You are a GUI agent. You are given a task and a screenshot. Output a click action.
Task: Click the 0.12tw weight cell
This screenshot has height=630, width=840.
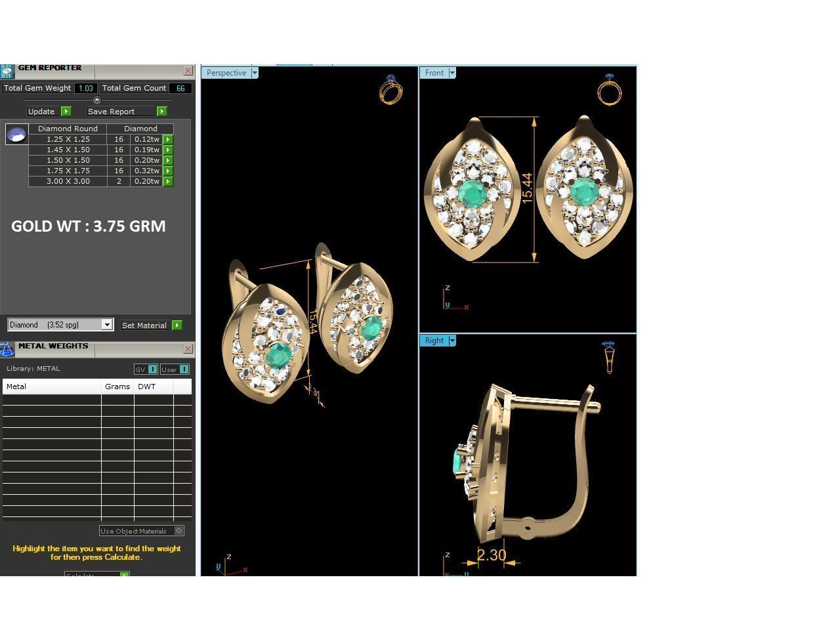[x=147, y=139]
